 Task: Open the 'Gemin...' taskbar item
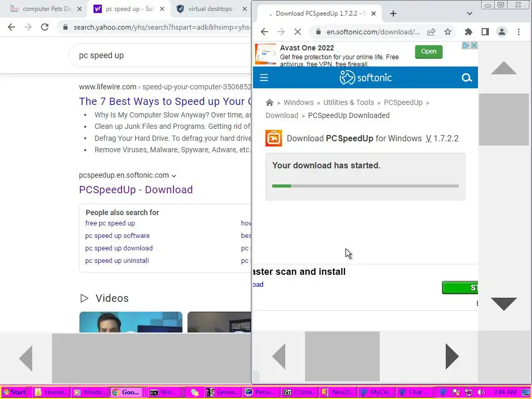(223, 392)
